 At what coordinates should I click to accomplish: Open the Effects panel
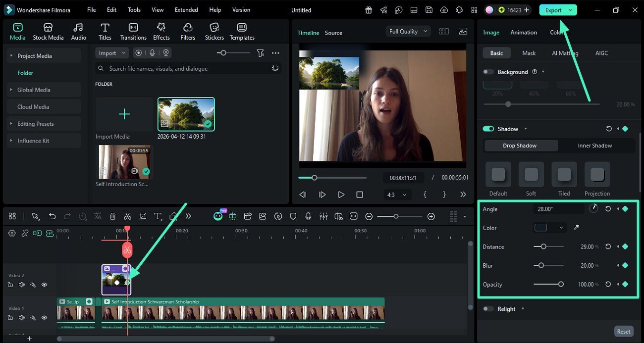coord(161,32)
